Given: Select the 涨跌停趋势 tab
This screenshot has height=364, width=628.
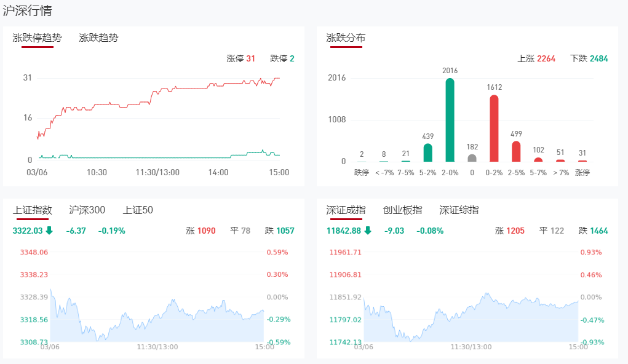Looking at the screenshot, I should (37, 38).
